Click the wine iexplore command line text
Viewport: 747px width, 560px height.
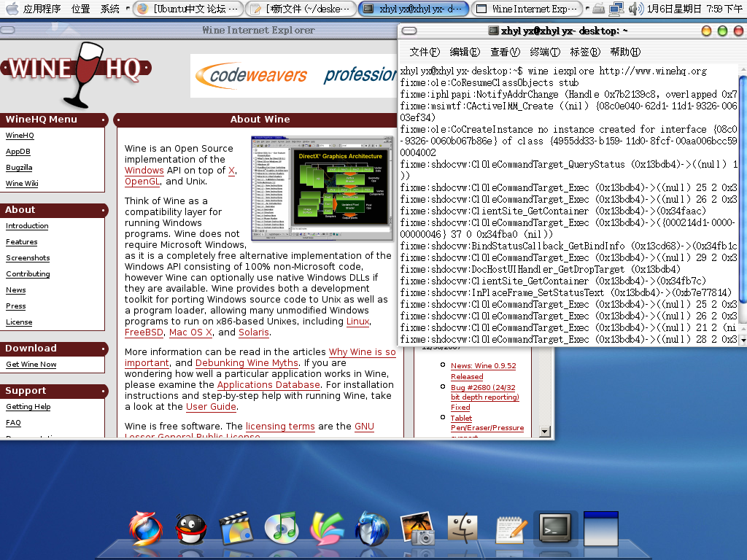(x=618, y=71)
